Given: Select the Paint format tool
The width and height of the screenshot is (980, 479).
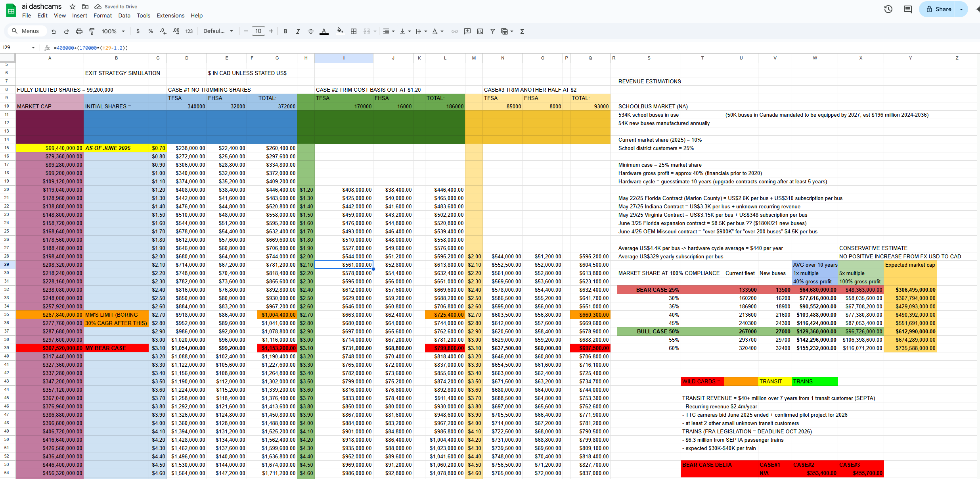Looking at the screenshot, I should pos(92,31).
